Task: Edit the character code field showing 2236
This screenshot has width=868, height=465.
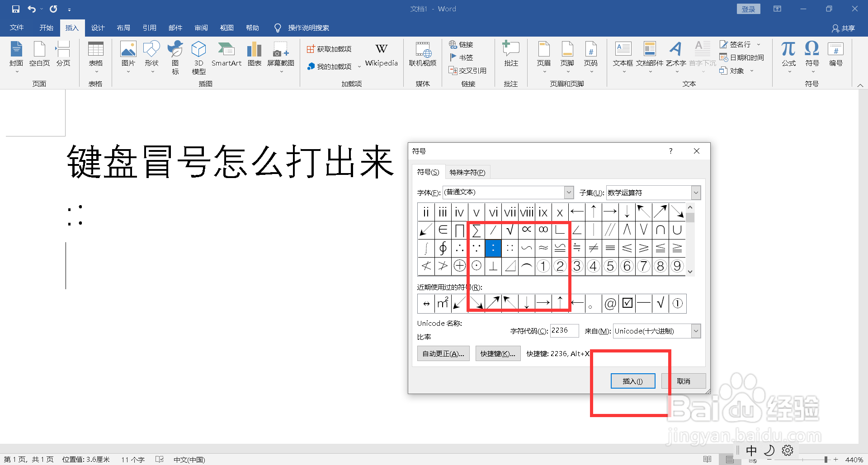Action: point(564,330)
